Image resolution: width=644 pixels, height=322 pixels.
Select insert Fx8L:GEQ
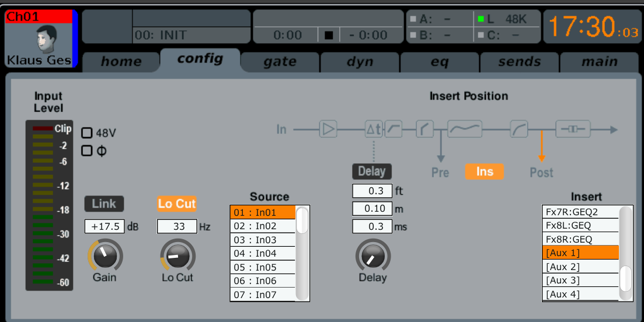click(580, 225)
